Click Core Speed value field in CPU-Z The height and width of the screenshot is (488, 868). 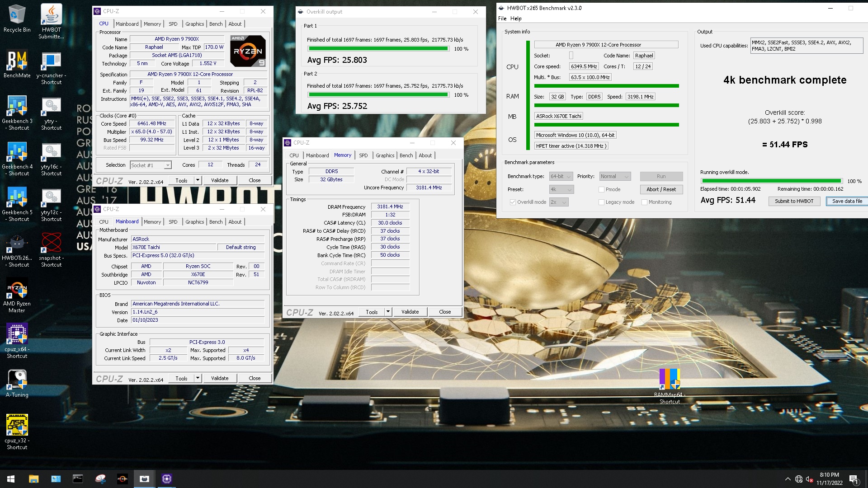[152, 123]
